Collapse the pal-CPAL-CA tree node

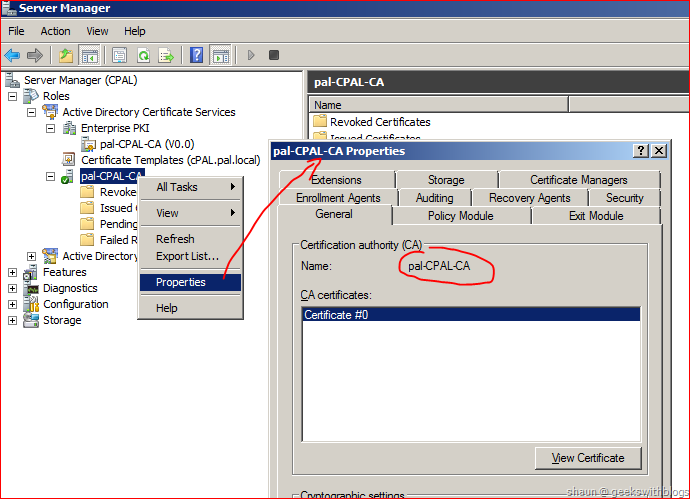click(51, 176)
